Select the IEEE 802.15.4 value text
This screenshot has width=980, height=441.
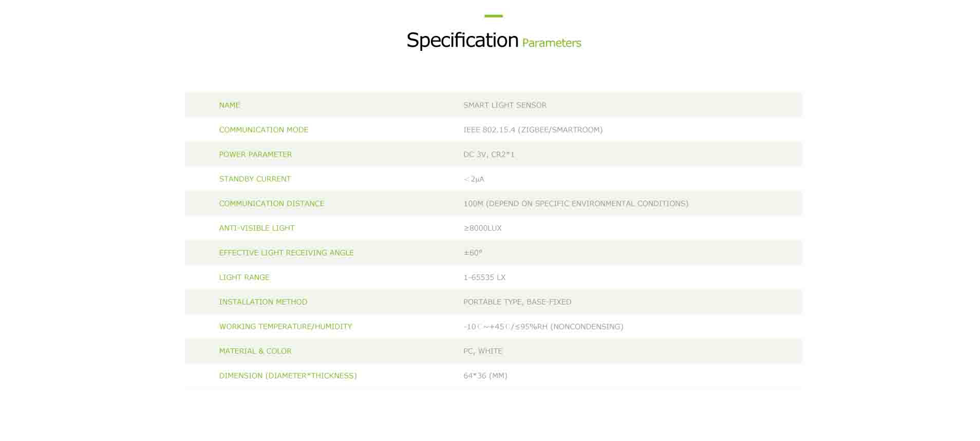point(533,130)
